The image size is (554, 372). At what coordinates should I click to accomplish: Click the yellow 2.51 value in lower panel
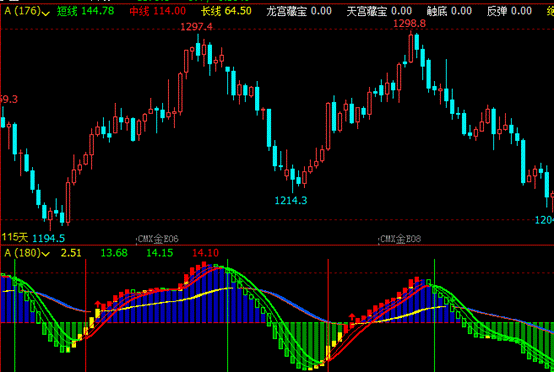click(x=71, y=253)
